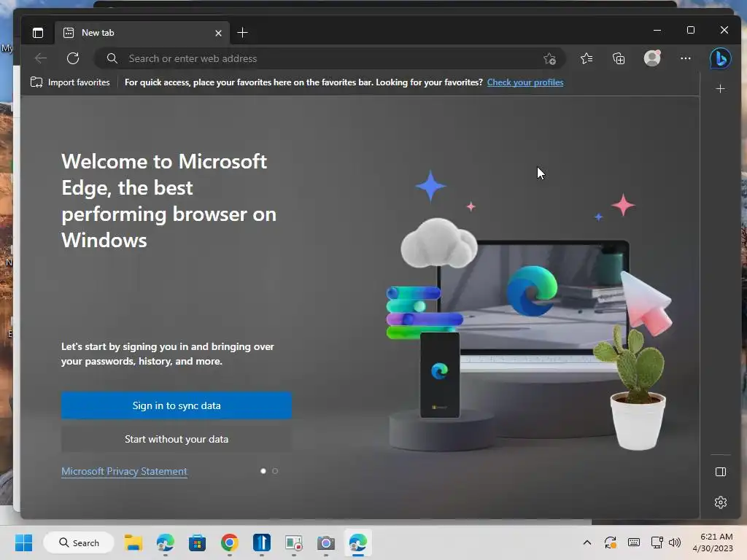
Task: Open the screen recorder app in taskbar
Action: (294, 542)
